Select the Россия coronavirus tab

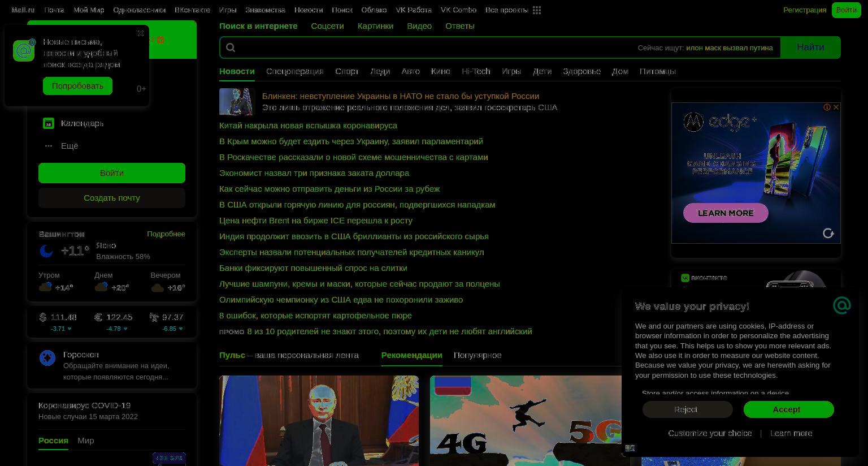pyautogui.click(x=53, y=441)
